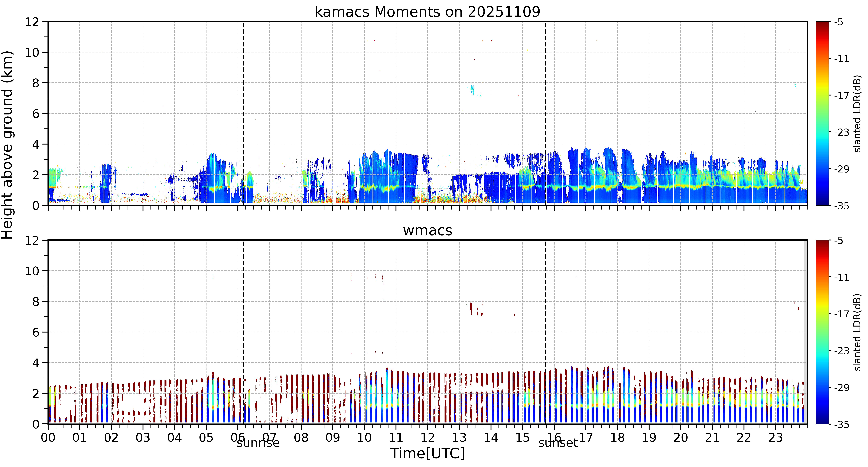The image size is (868, 467).
Task: Click the "Time[UTC]" x-axis label
Action: click(x=427, y=454)
